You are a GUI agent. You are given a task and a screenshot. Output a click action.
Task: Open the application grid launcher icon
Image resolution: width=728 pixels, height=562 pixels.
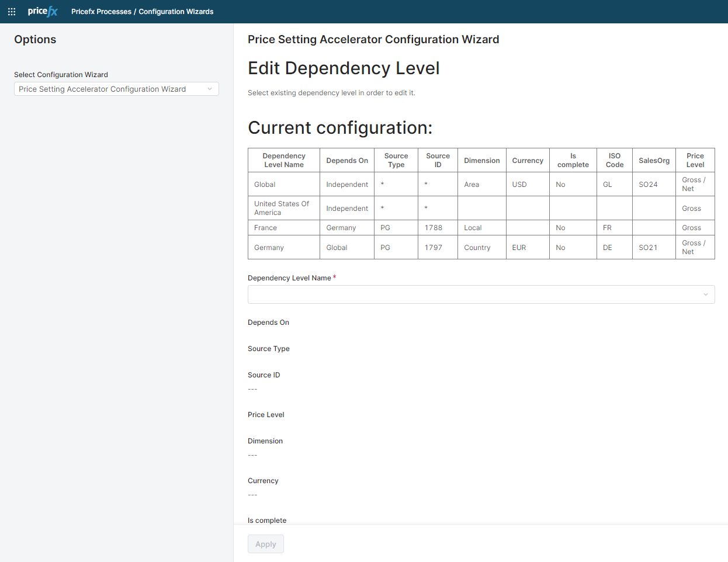[x=12, y=12]
